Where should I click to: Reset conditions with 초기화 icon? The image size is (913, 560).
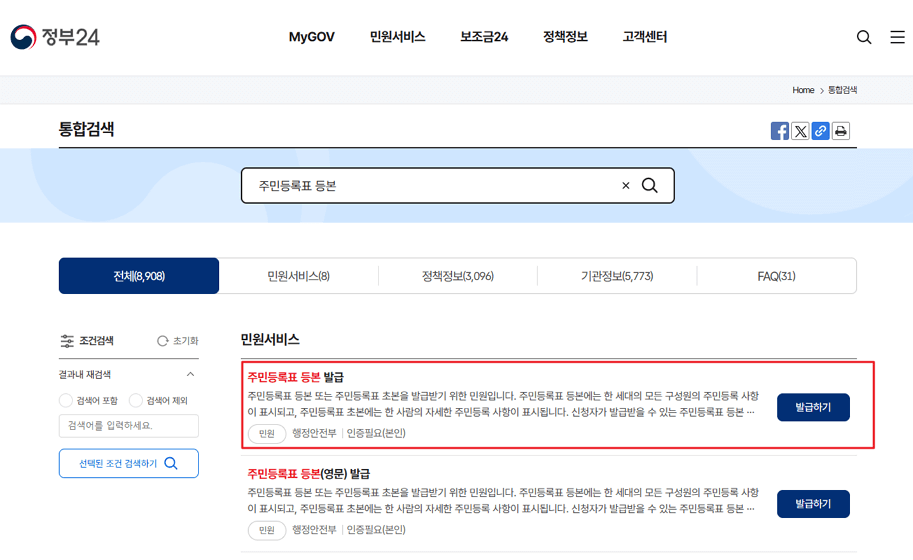tap(162, 341)
